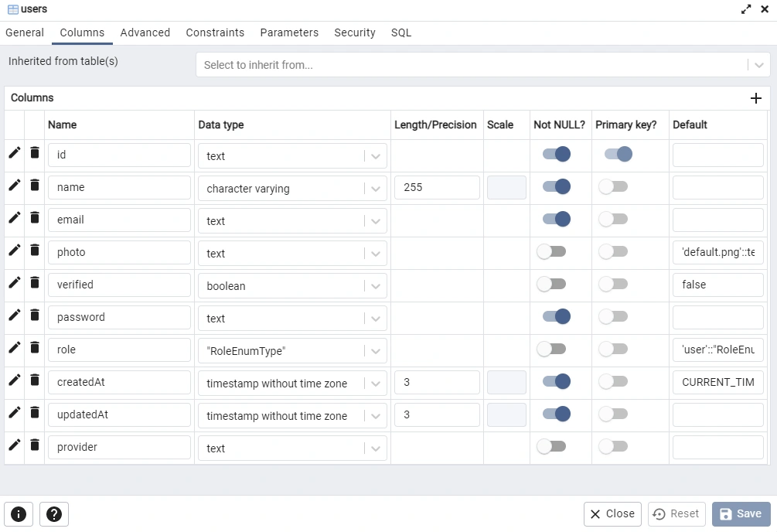Enable Not NULL for role column
The width and height of the screenshot is (777, 532).
tap(551, 349)
